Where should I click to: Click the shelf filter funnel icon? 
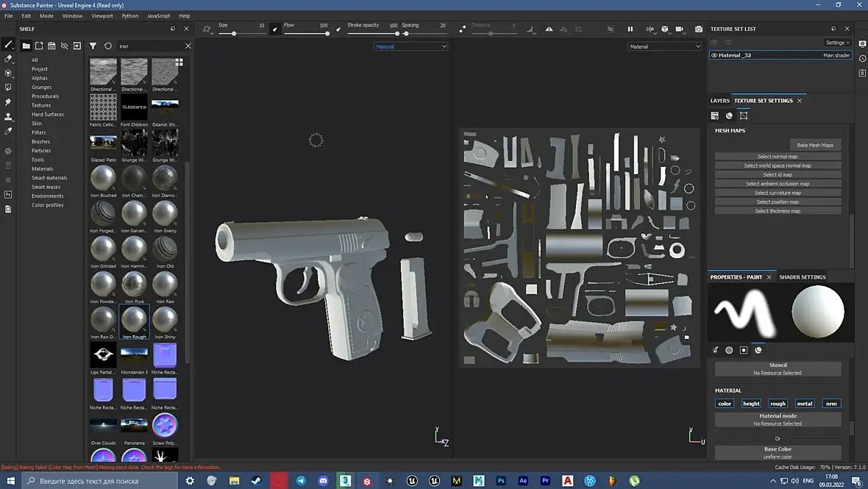(x=93, y=46)
